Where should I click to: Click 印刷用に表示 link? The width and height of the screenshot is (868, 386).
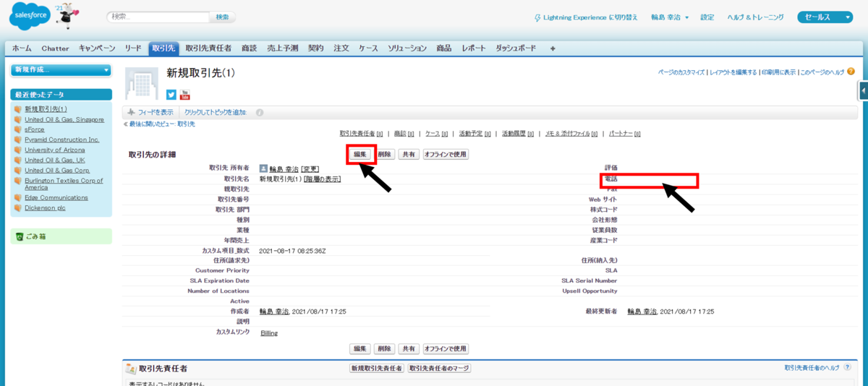pyautogui.click(x=778, y=72)
